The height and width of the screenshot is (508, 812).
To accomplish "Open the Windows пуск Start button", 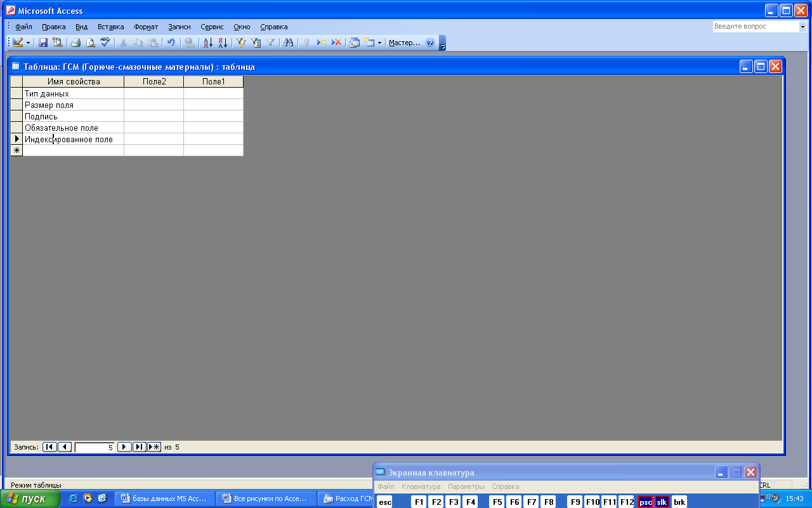I will point(30,498).
